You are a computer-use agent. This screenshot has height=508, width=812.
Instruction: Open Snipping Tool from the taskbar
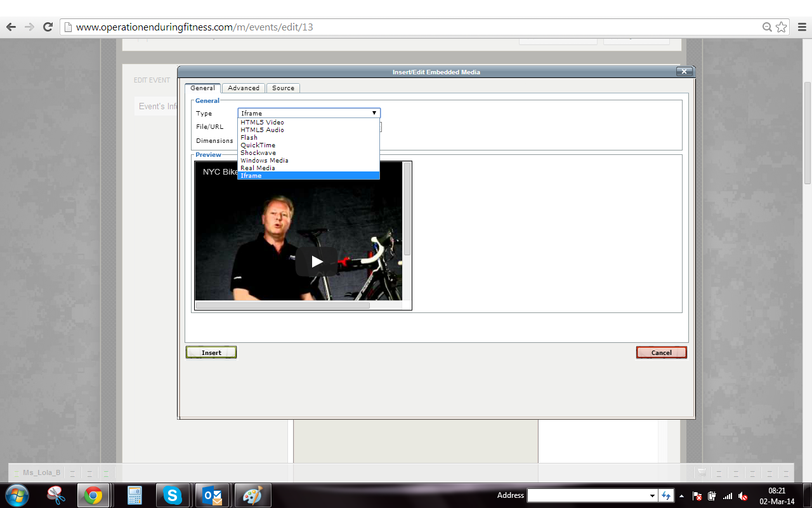click(x=56, y=495)
